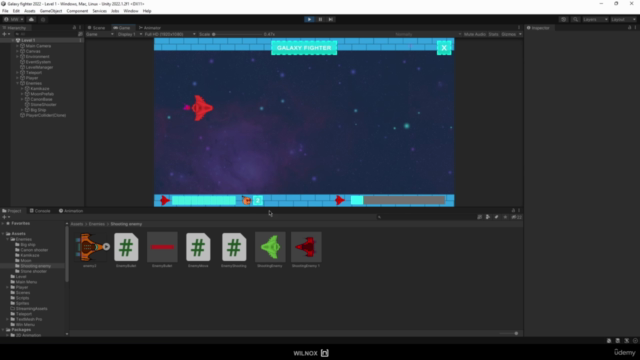Click the Assets breadcrumb in Project path

pos(77,224)
